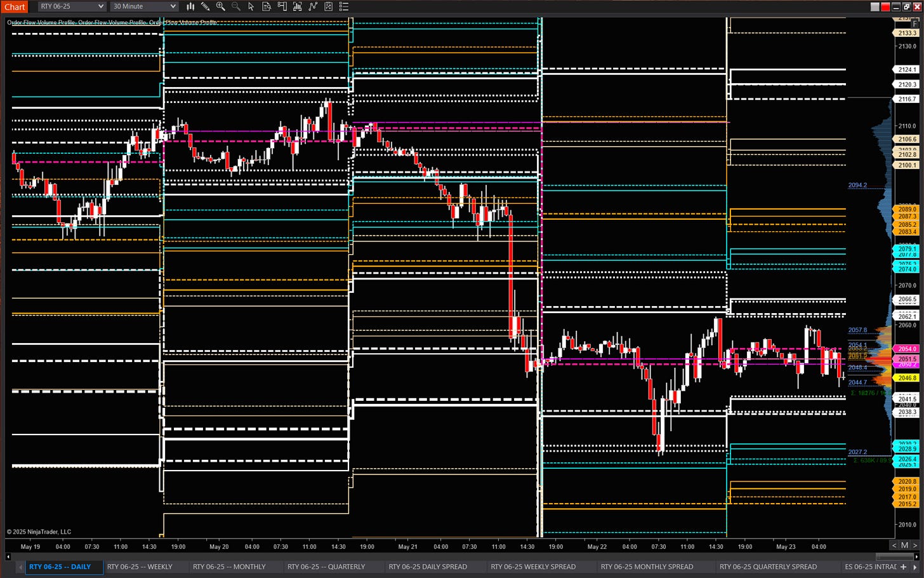Open the 30 Minute interval dropdown
Image resolution: width=924 pixels, height=578 pixels.
(144, 6)
